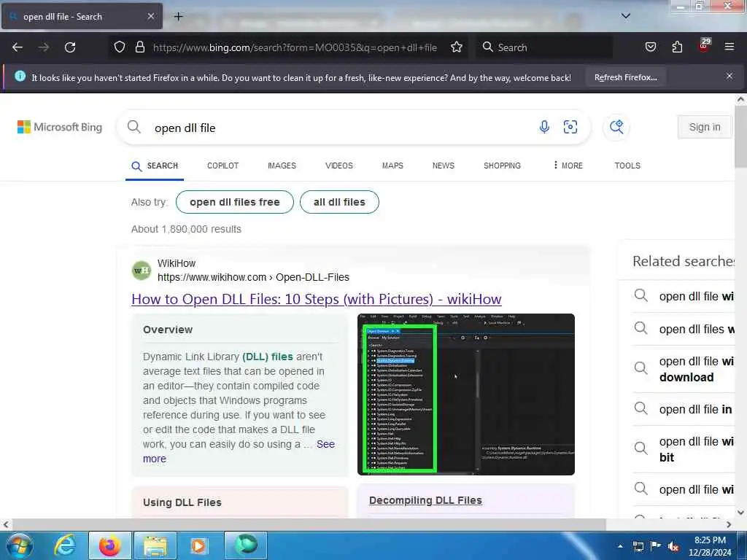The height and width of the screenshot is (560, 747).
Task: Search by voice with the microphone icon
Action: pos(544,127)
